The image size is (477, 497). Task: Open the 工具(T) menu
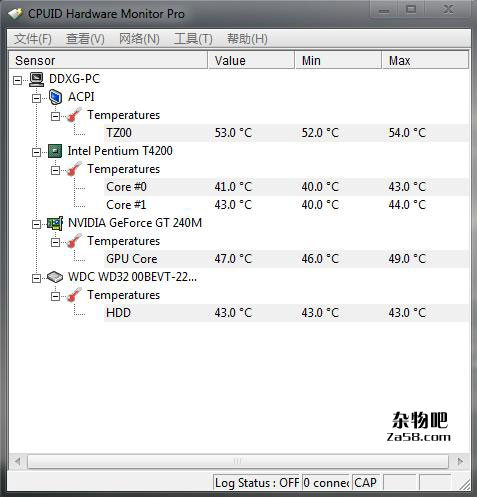click(193, 39)
